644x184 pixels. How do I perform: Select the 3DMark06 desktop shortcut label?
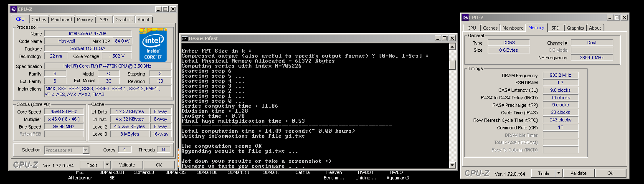pyautogui.click(x=207, y=172)
